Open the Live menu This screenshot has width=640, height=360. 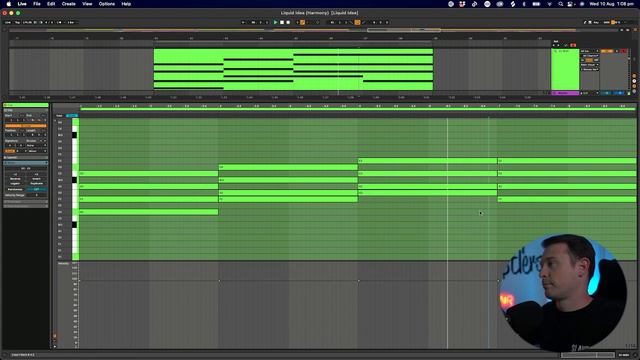click(x=22, y=4)
